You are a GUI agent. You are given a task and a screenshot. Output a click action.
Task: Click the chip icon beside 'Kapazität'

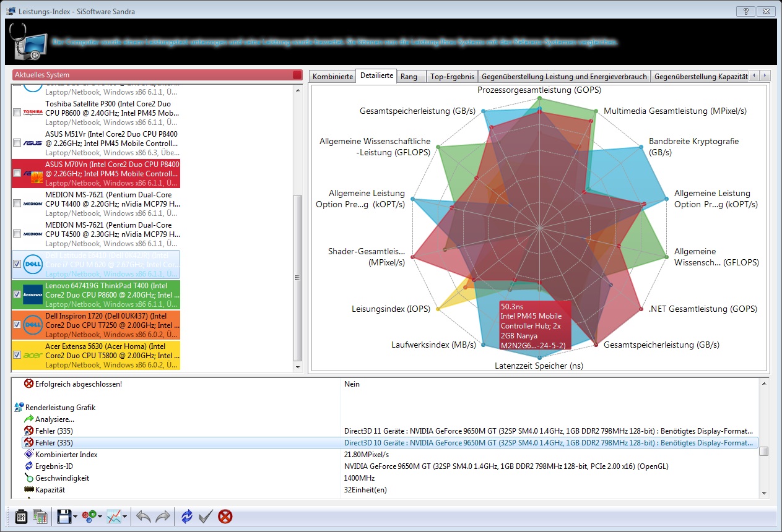coord(28,489)
